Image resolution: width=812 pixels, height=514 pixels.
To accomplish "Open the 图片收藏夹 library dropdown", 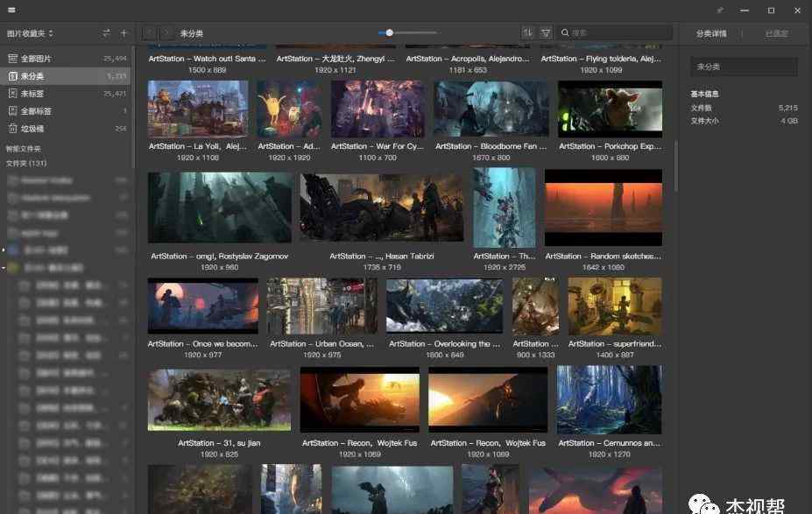I will point(30,33).
